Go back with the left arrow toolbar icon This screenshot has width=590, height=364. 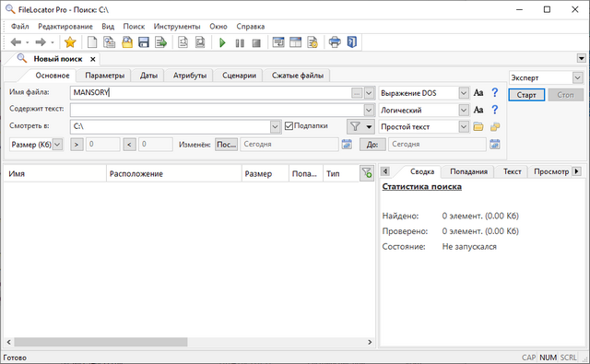pyautogui.click(x=16, y=42)
